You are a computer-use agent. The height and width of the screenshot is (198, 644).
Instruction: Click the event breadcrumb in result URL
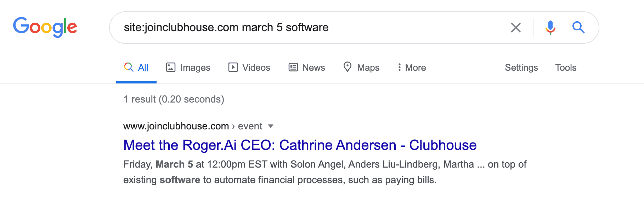pyautogui.click(x=250, y=126)
